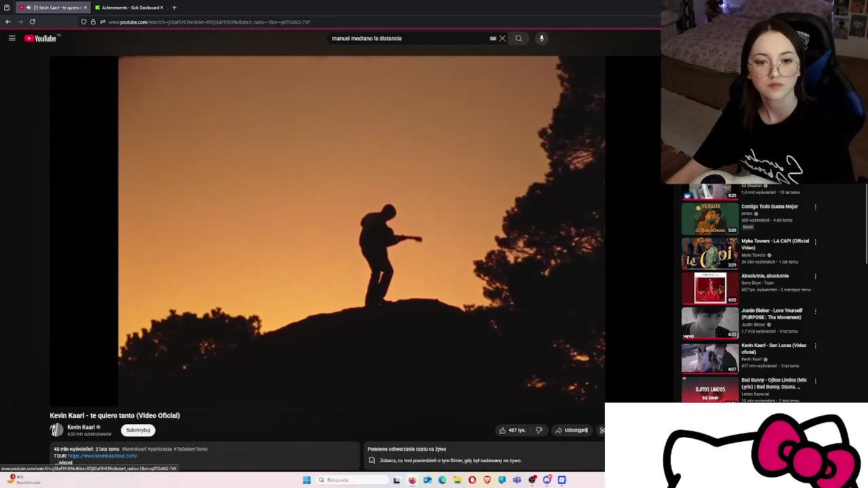
Task: Open more options for San Lucas video
Action: click(x=815, y=346)
